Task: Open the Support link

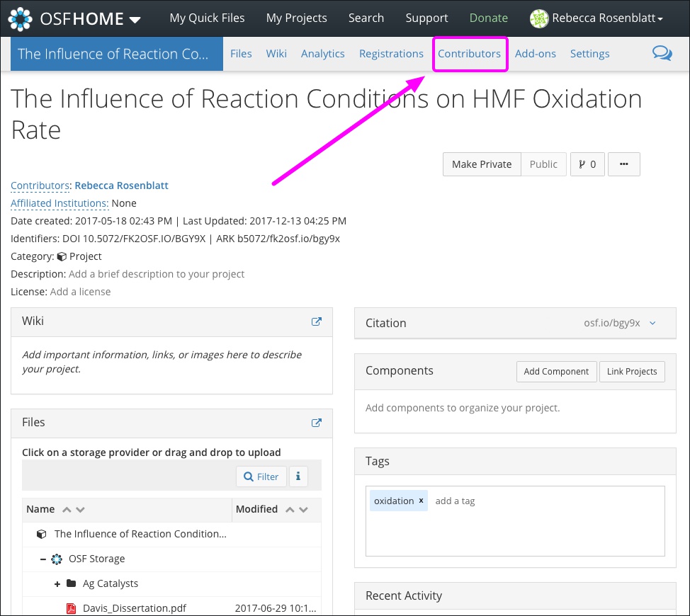Action: pyautogui.click(x=426, y=18)
